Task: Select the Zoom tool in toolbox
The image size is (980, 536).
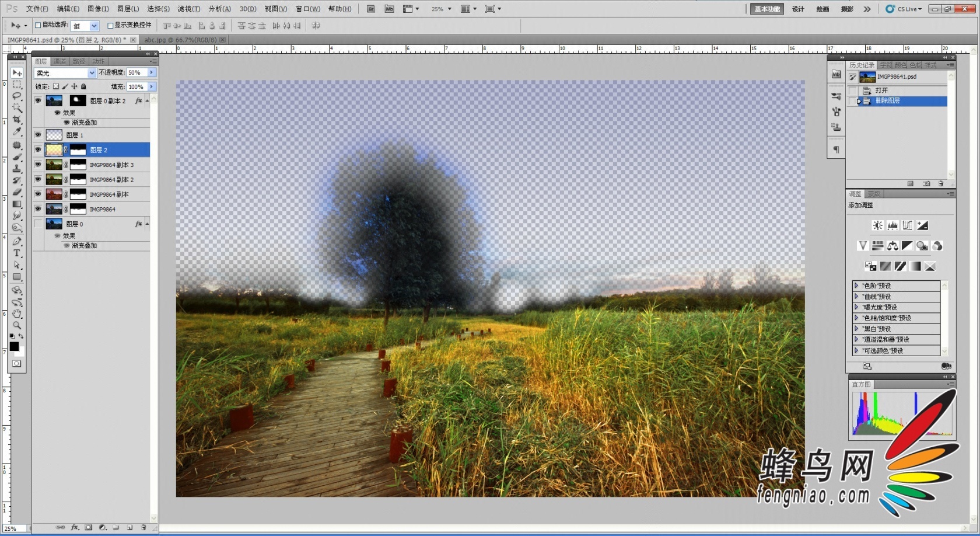Action: (x=17, y=325)
